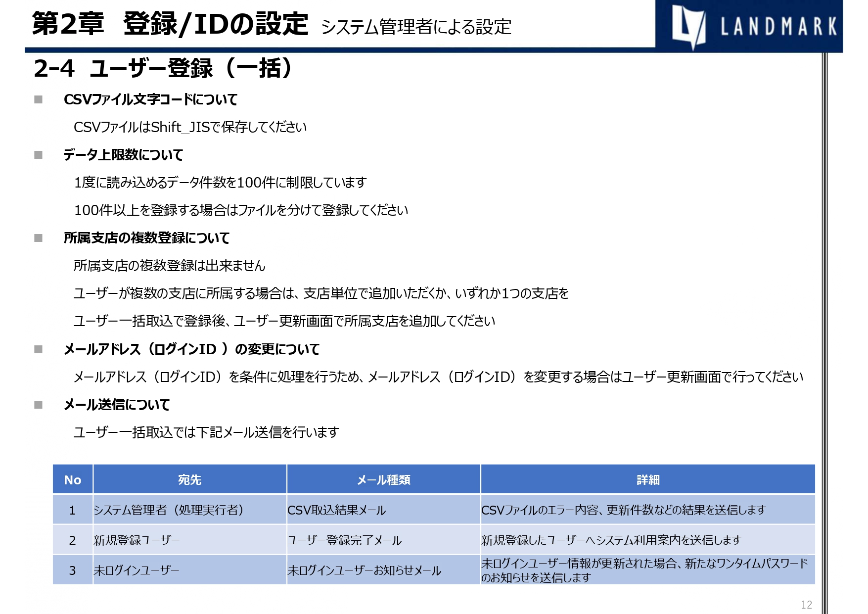
Task: Click the LANDMARK logo in the header
Action: [749, 26]
